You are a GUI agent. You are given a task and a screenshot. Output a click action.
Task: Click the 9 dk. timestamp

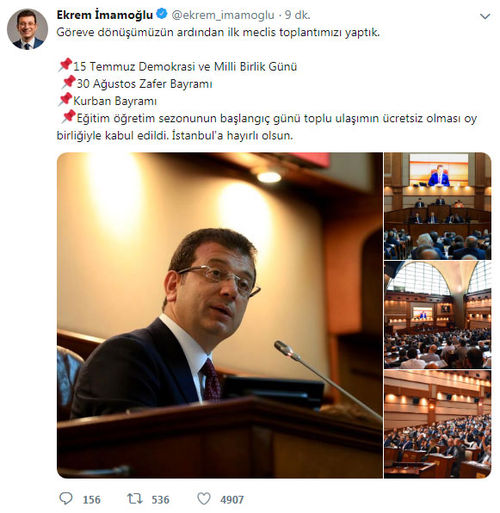point(297,15)
